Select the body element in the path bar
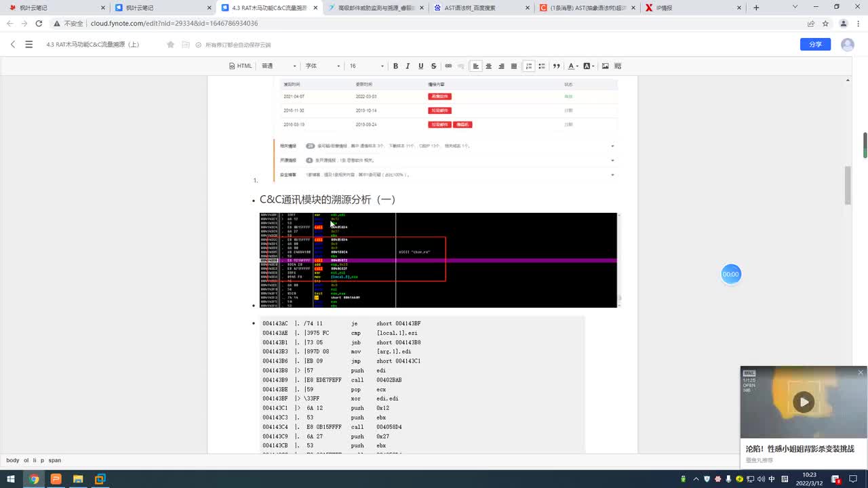 point(13,460)
